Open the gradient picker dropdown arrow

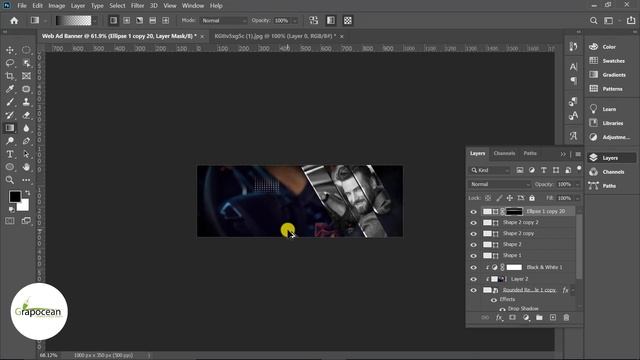[x=94, y=20]
